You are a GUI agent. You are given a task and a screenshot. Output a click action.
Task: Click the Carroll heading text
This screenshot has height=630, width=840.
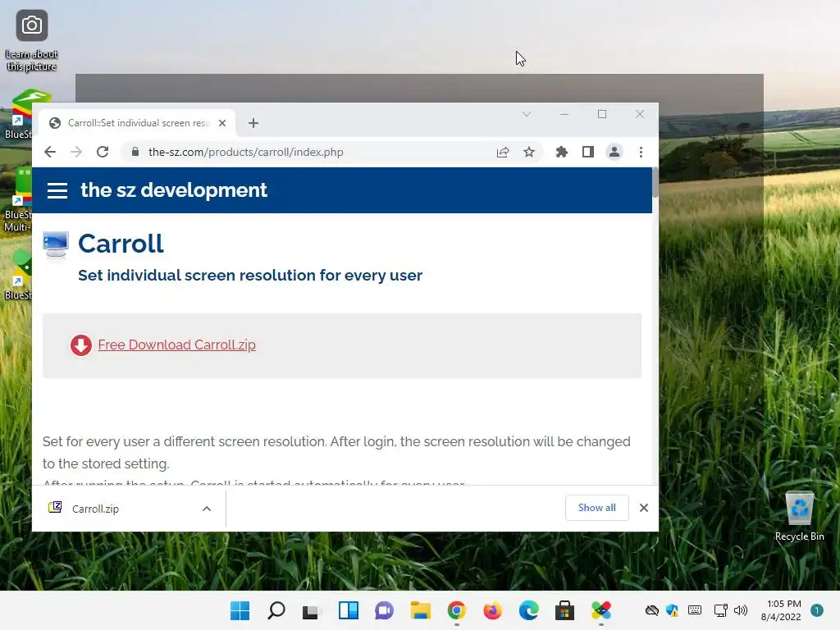[121, 244]
